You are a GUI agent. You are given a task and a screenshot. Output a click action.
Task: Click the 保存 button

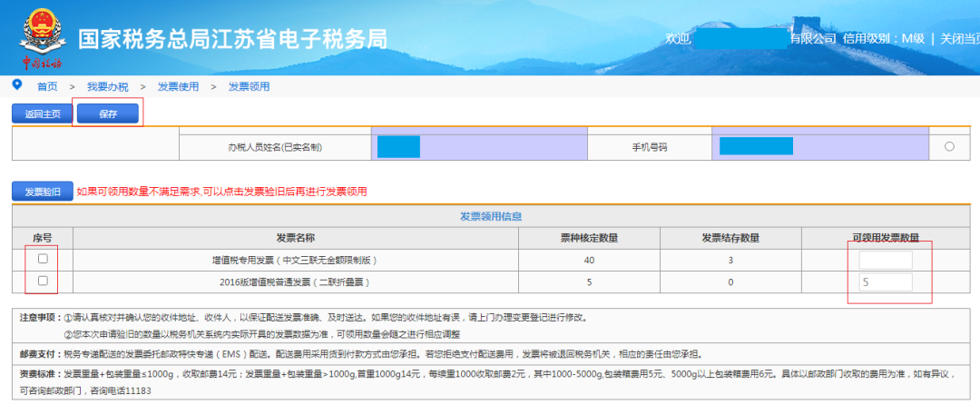pos(108,114)
